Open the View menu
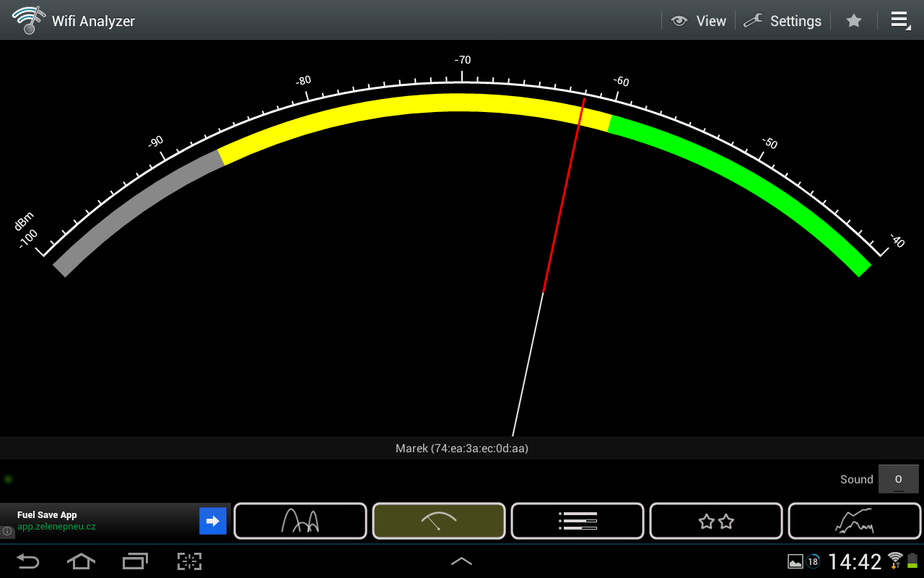 [x=699, y=21]
